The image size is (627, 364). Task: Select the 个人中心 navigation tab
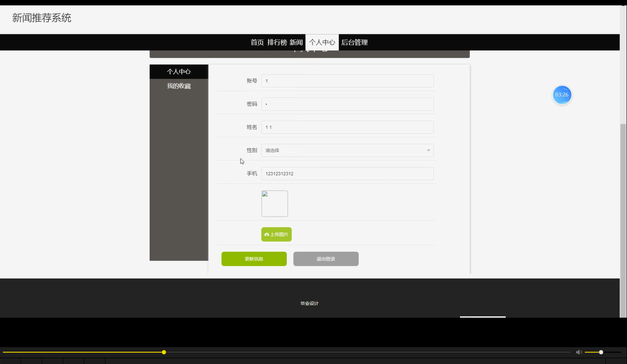tap(322, 42)
